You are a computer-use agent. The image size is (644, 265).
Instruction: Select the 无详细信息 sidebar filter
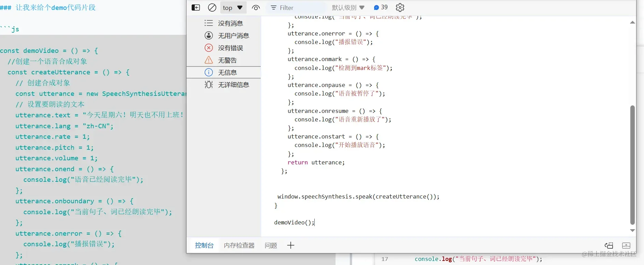click(x=224, y=85)
